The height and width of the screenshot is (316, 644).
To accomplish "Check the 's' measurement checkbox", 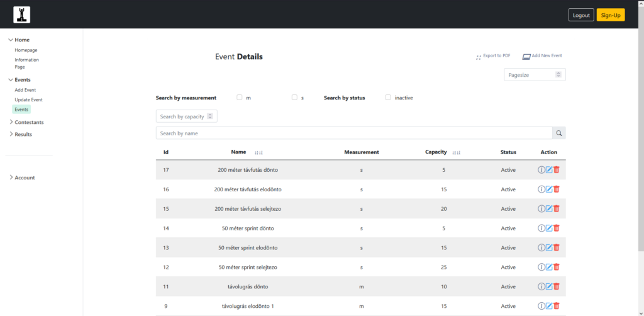I will coord(294,98).
